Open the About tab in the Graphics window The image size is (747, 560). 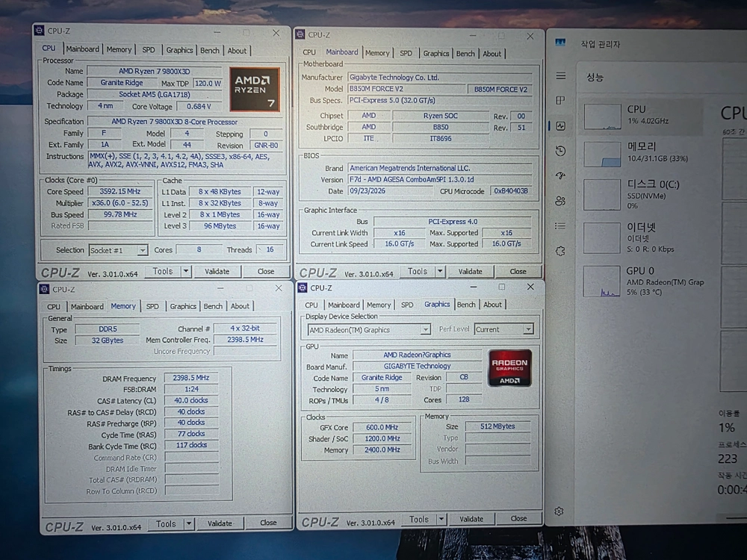coord(492,305)
